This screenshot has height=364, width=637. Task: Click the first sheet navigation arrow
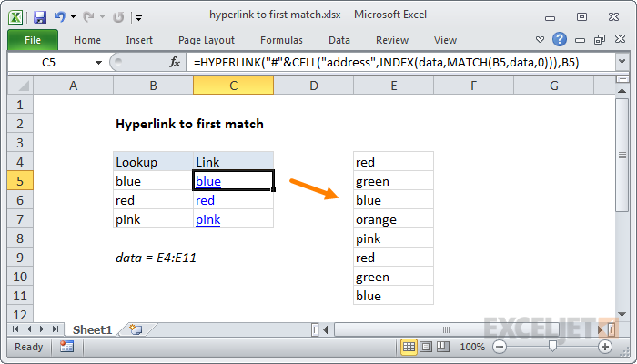(15, 329)
